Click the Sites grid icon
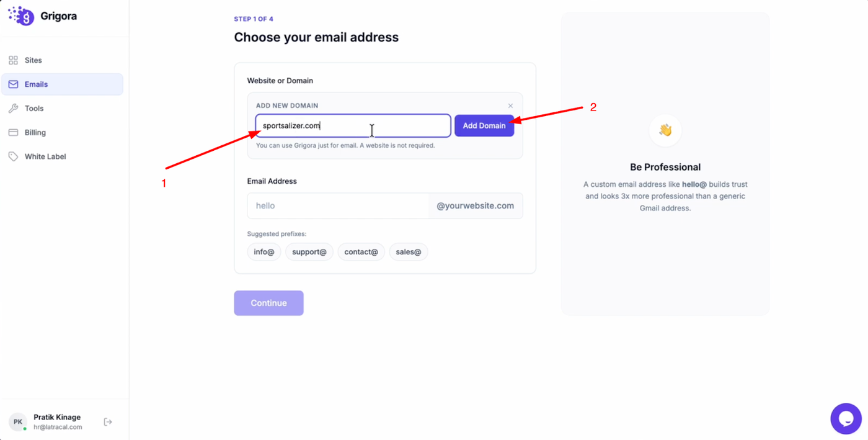 (13, 60)
